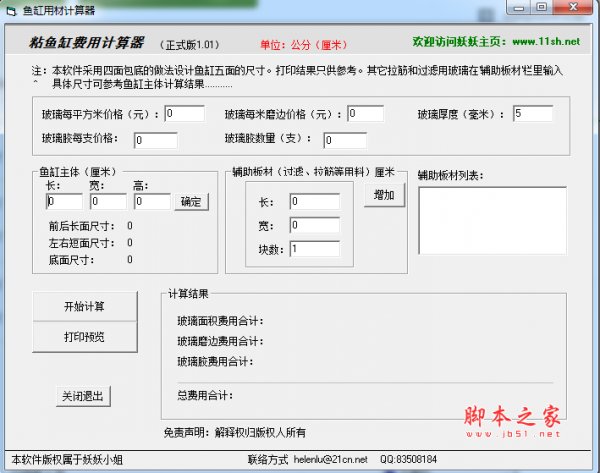The height and width of the screenshot is (473, 600).
Task: Click inside the 辅助板材列表 list box
Action: pos(492,220)
